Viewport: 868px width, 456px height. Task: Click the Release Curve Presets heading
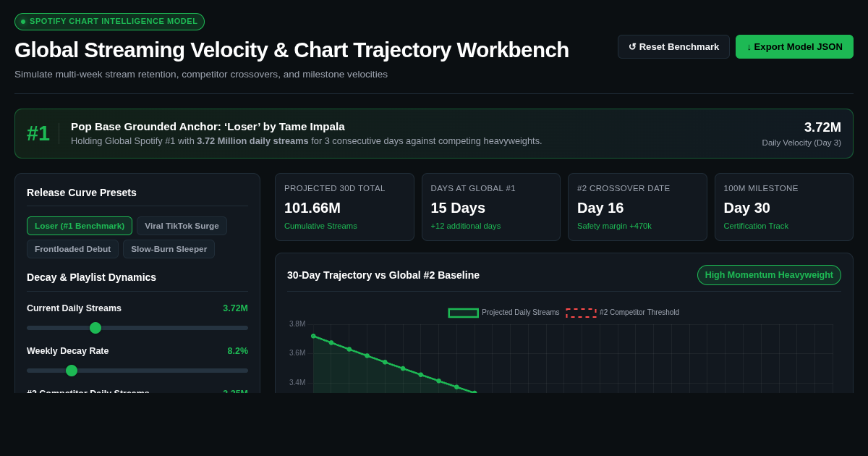pos(82,193)
